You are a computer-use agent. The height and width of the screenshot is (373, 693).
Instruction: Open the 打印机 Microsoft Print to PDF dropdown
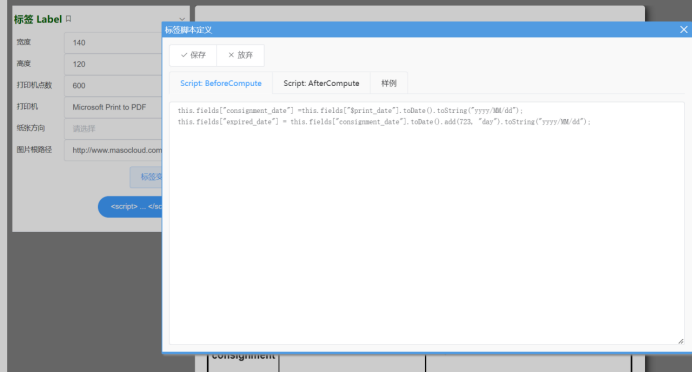click(x=113, y=107)
